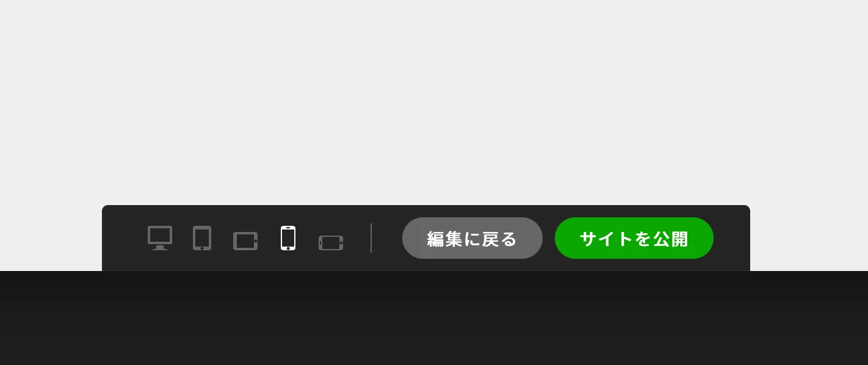Show the horizontal tablet layout
Image resolution: width=868 pixels, height=365 pixels.
coord(245,241)
